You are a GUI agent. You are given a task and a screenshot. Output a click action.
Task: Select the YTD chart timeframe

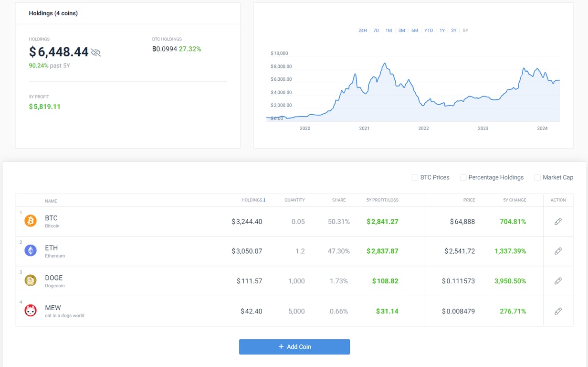tap(429, 30)
